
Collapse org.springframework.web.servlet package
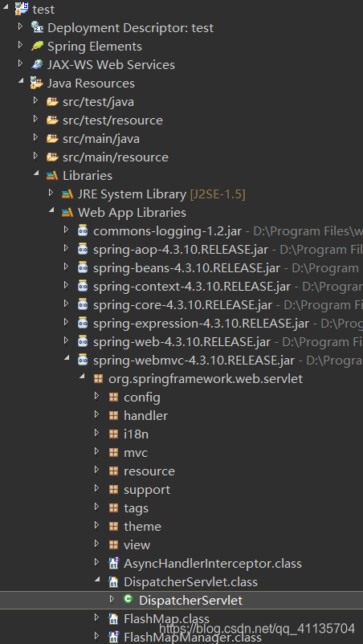(x=81, y=377)
